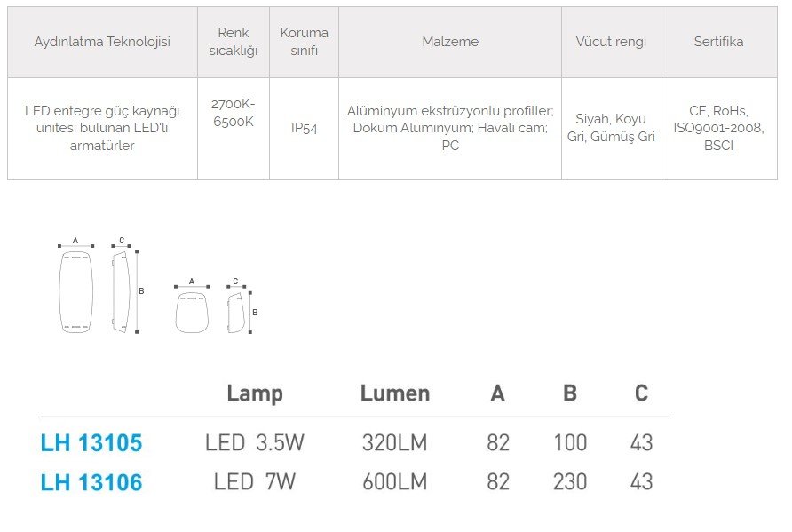Click the Malzeme column header
Viewport: 792px width, 532px height.
tap(450, 42)
